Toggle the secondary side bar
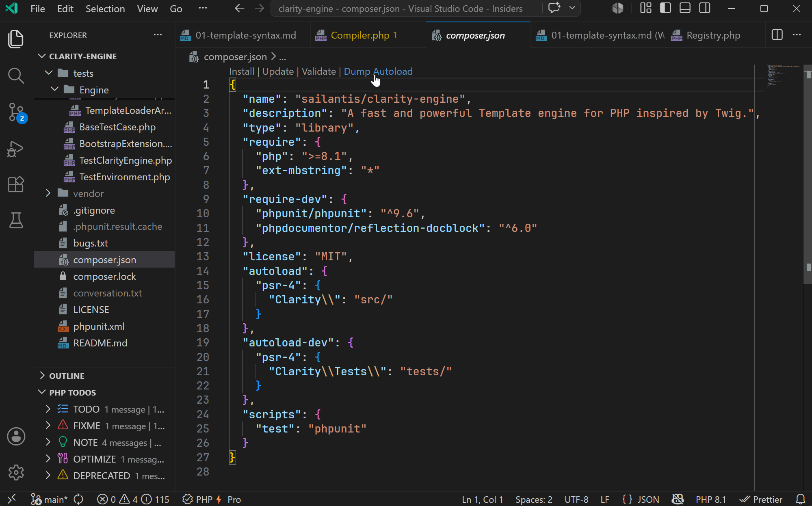 point(705,8)
